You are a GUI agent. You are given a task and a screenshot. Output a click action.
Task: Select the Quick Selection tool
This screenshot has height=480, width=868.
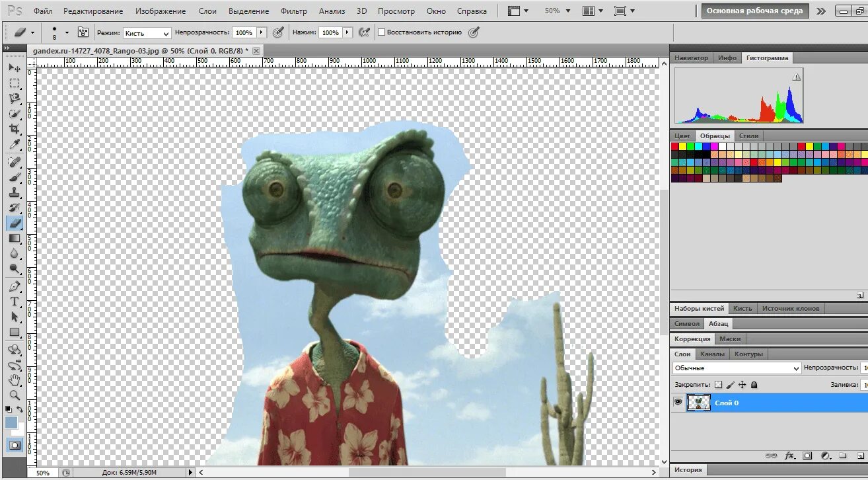pyautogui.click(x=15, y=114)
